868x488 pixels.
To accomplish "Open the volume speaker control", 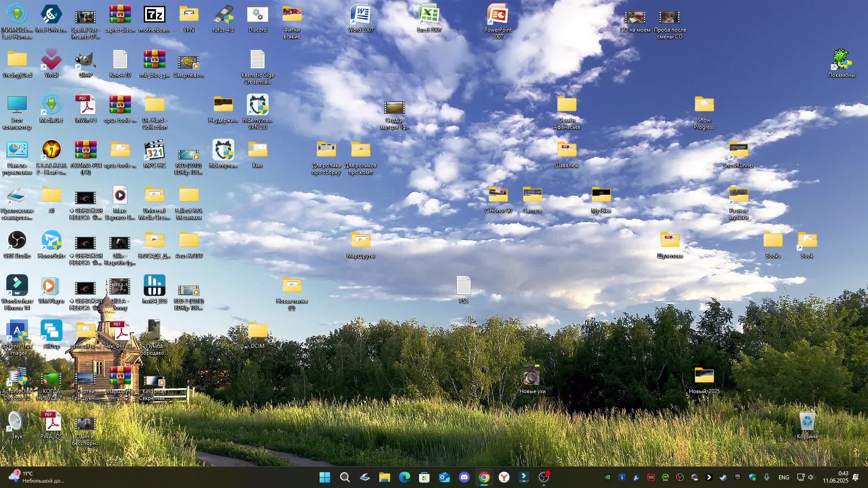I will 811,477.
